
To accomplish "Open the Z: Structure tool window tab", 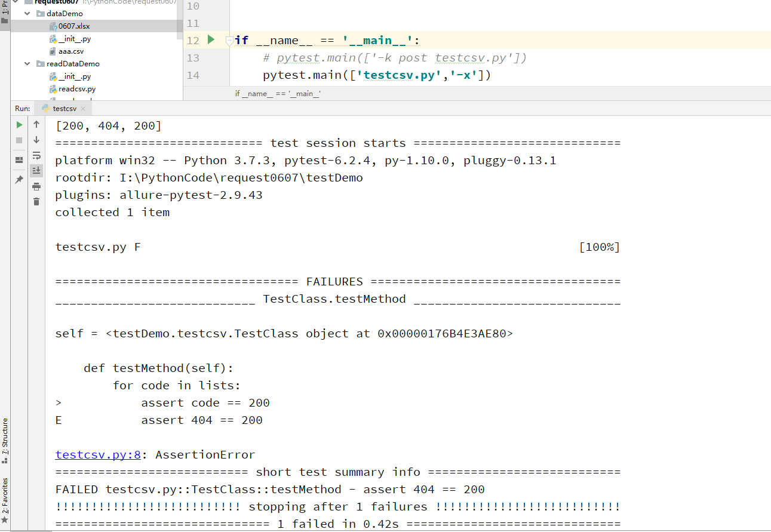I will [x=5, y=441].
